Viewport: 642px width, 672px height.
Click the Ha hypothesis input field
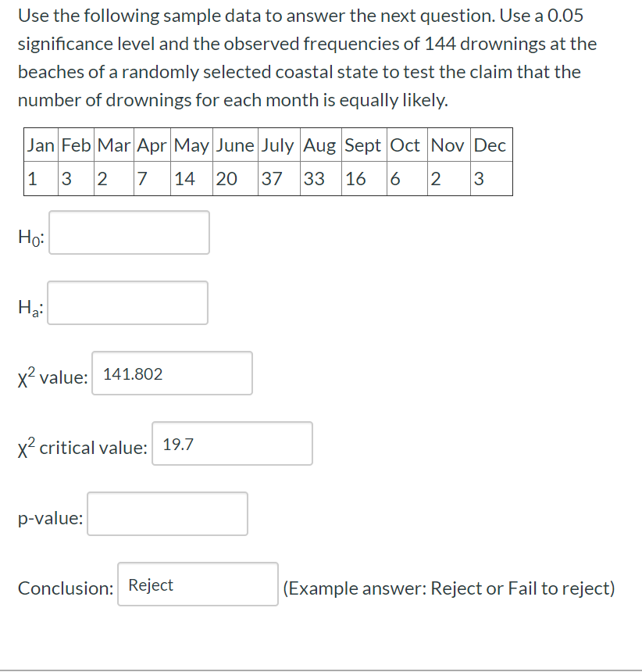pyautogui.click(x=127, y=302)
